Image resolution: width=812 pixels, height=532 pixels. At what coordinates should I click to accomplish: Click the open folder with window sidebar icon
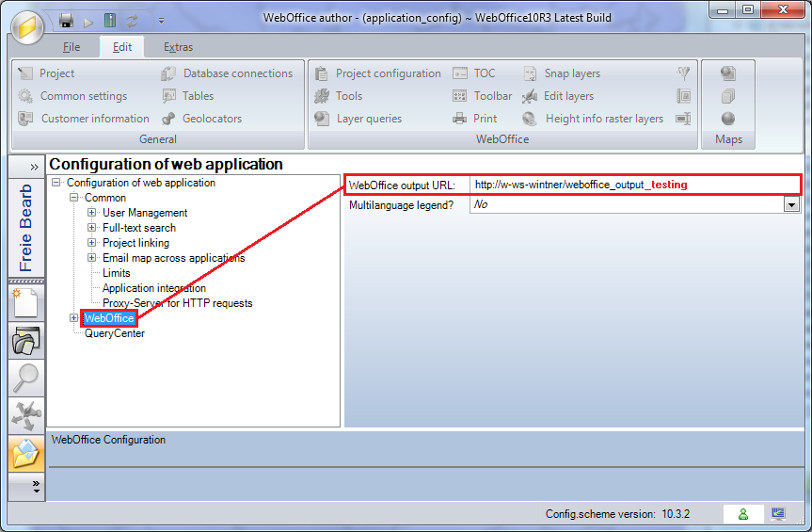(x=26, y=340)
